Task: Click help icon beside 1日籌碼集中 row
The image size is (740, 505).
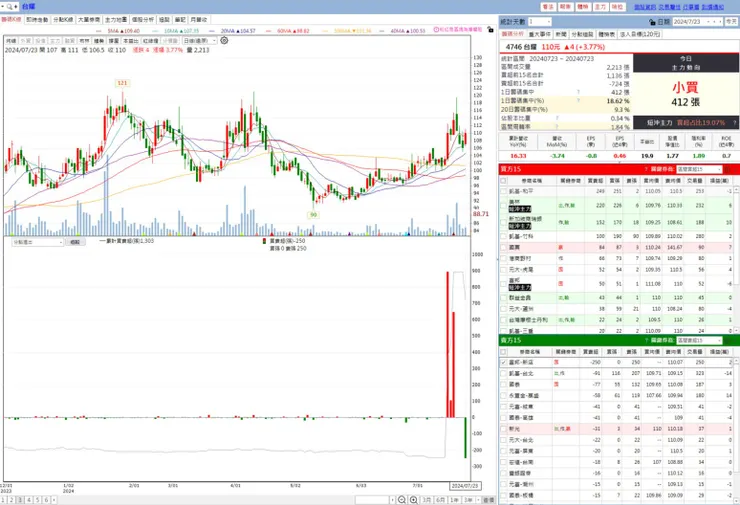Action: click(x=578, y=92)
